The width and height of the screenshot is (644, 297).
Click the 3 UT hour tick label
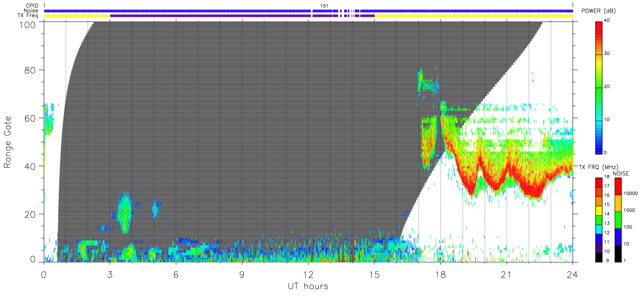[110, 274]
